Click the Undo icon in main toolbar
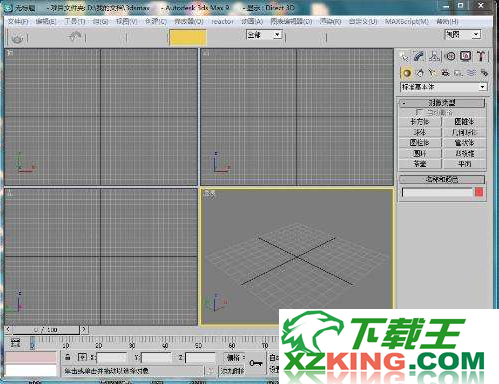The height and width of the screenshot is (384, 499). pyautogui.click(x=17, y=38)
